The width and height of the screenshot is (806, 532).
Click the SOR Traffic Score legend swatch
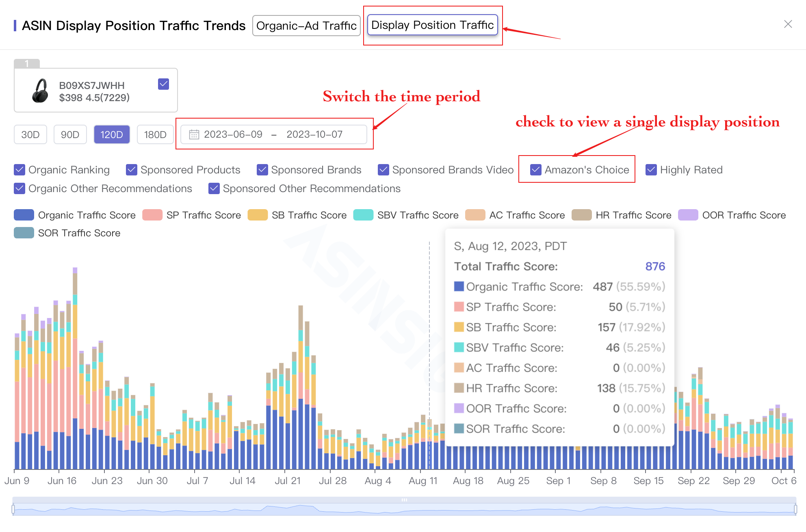pos(24,232)
